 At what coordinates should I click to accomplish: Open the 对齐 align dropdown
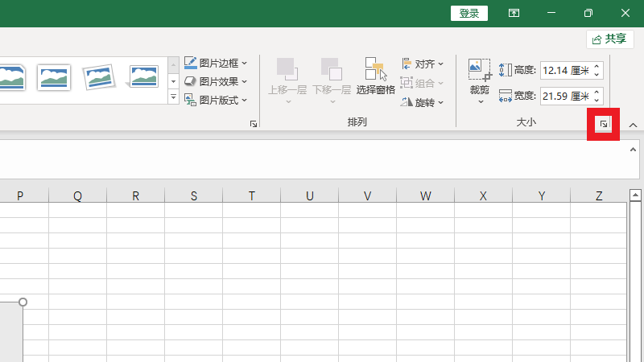point(423,64)
